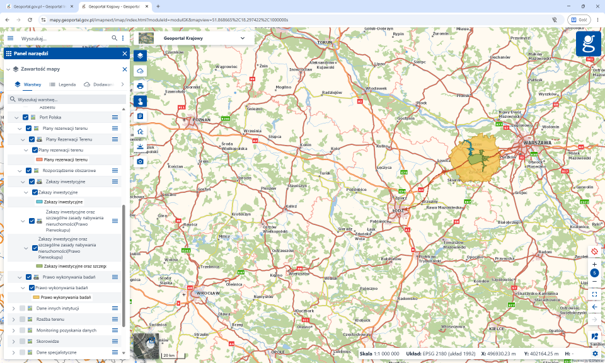Go to previous map view arrow
This screenshot has width=605, height=363.
click(594, 307)
